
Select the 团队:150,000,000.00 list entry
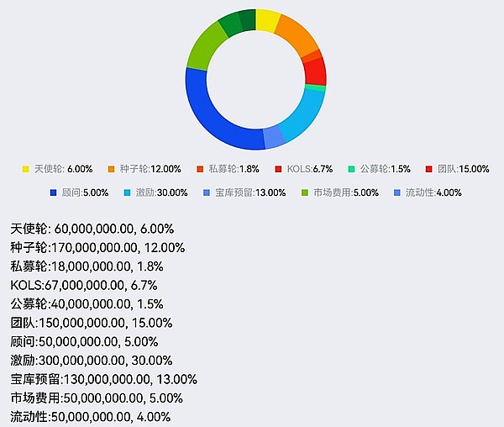coord(92,323)
